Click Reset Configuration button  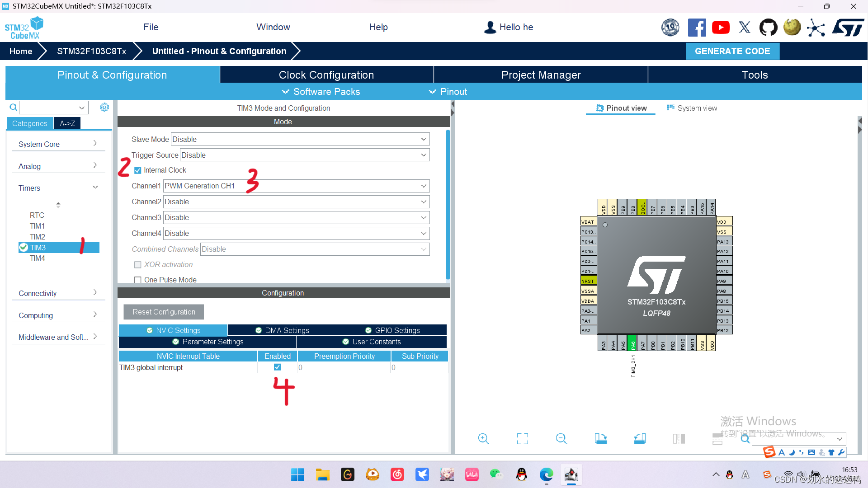[164, 312]
